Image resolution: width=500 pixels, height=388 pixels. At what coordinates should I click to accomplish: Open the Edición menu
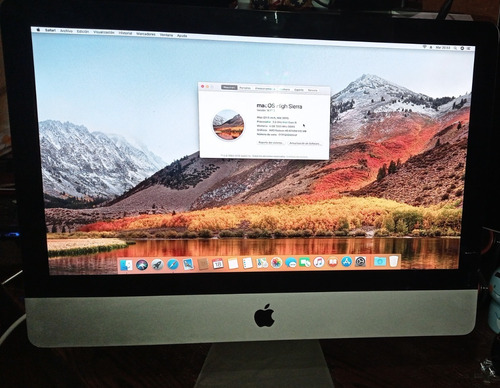(83, 31)
